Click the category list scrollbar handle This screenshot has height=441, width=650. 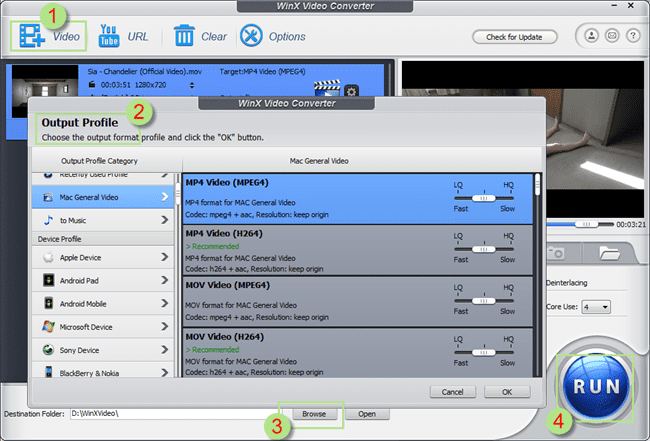click(178, 192)
